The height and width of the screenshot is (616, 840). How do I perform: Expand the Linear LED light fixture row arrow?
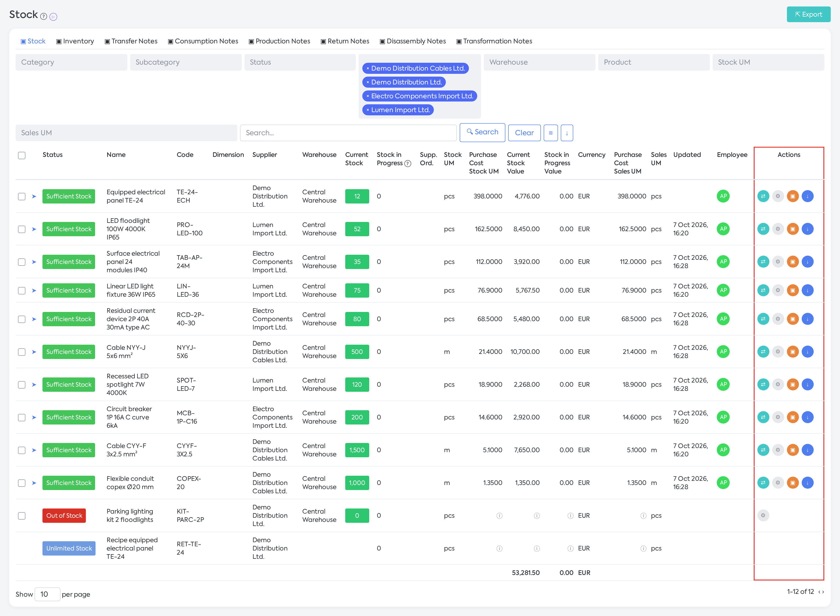pyautogui.click(x=34, y=290)
